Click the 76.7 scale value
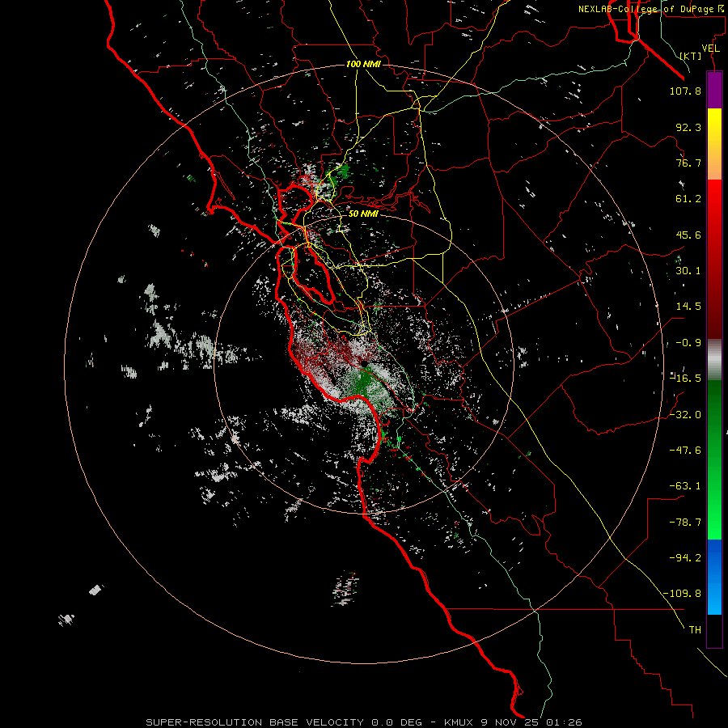The width and height of the screenshot is (728, 728). [688, 163]
